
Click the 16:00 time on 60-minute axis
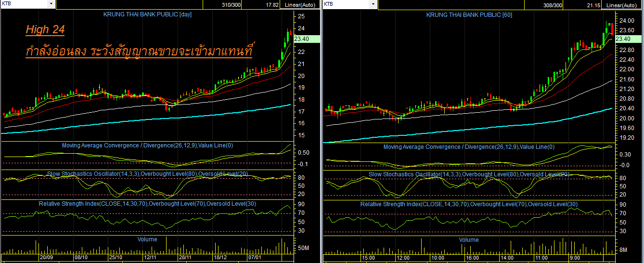[472, 258]
